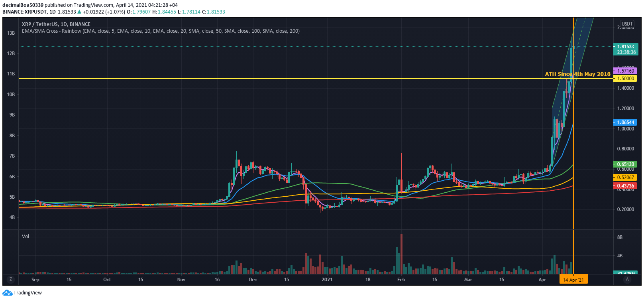Click the Oct label on time axis
The image size is (644, 300).
[107, 280]
